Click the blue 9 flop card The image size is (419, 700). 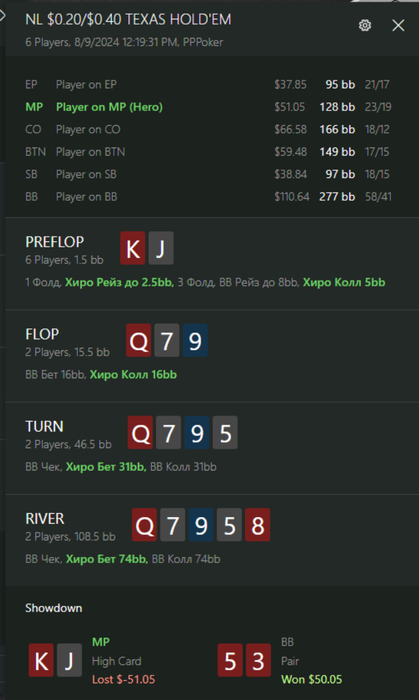pyautogui.click(x=195, y=341)
